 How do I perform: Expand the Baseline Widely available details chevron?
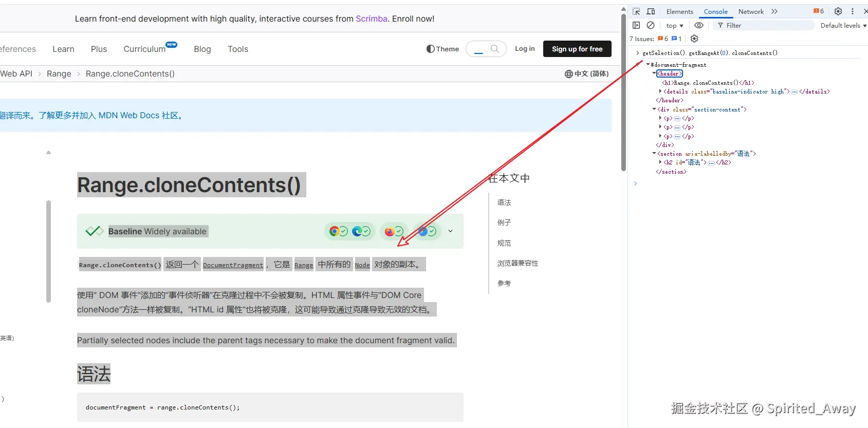click(x=450, y=231)
